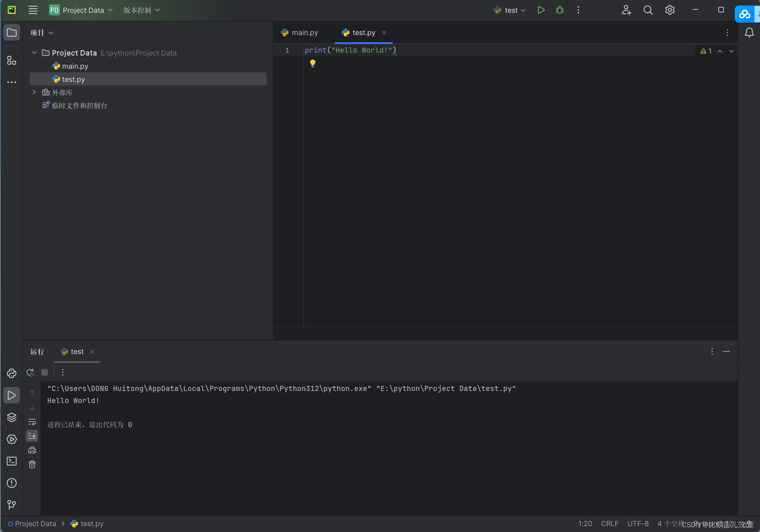The width and height of the screenshot is (760, 532).
Task: Toggle soft-wrap in the run console
Action: (32, 422)
